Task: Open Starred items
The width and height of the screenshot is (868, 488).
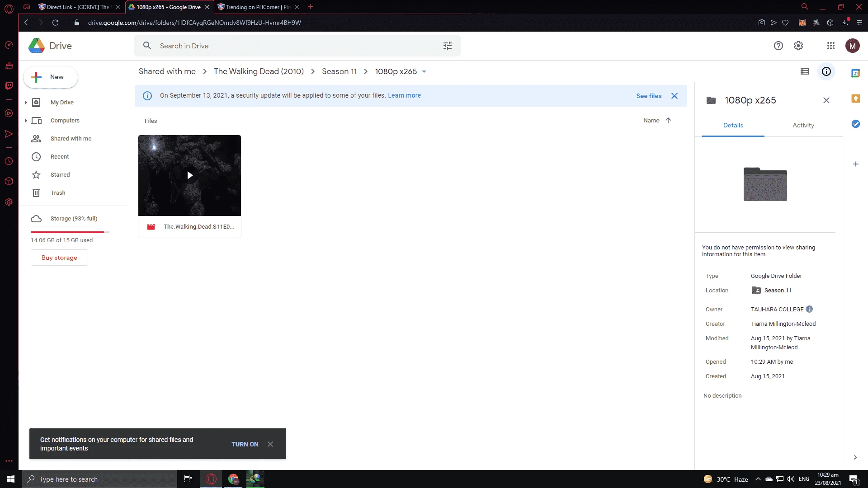Action: click(x=60, y=175)
